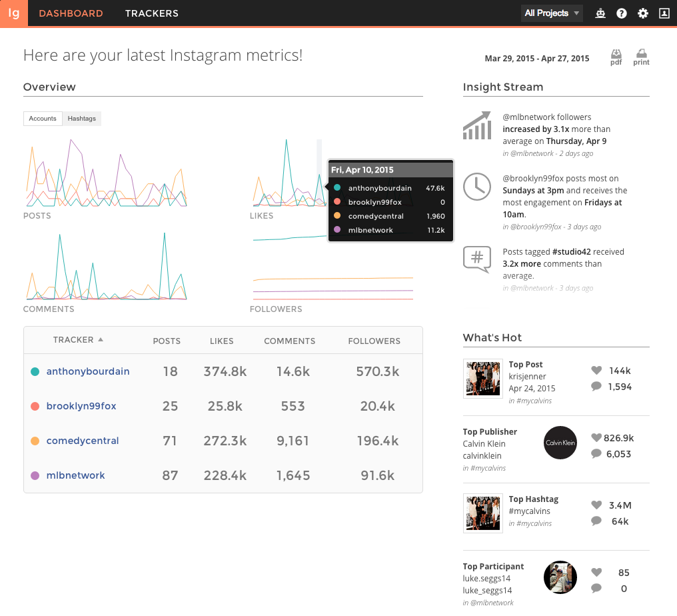The image size is (677, 616).
Task: Select the Dashboard tab
Action: (x=71, y=13)
